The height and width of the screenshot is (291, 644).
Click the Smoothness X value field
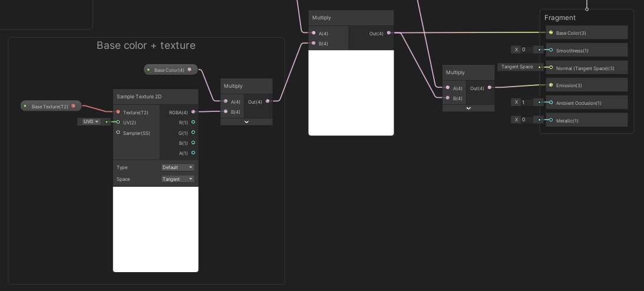tap(526, 49)
